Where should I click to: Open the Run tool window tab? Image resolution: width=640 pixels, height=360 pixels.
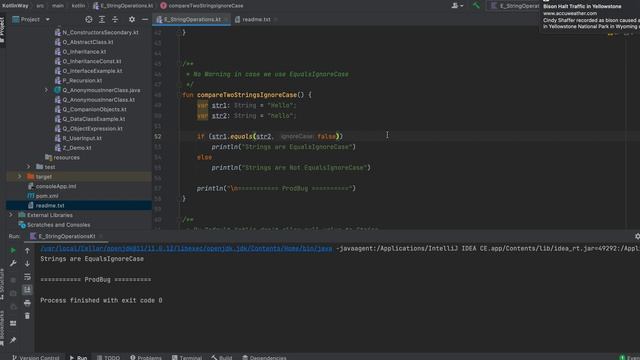coord(78,358)
